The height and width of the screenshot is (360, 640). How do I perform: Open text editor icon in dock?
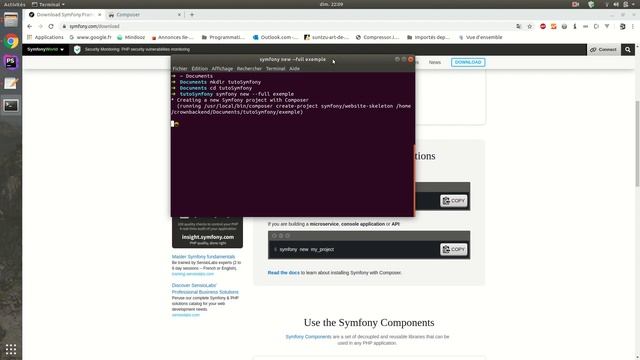(11, 84)
